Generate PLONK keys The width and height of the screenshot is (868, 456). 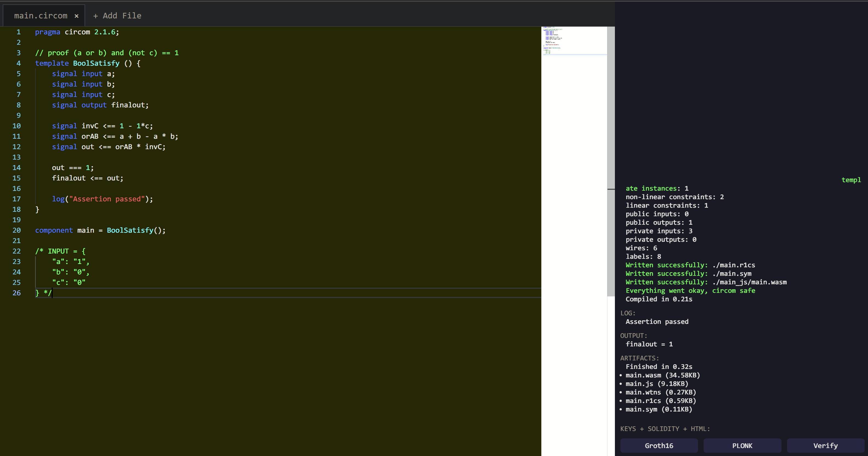742,446
